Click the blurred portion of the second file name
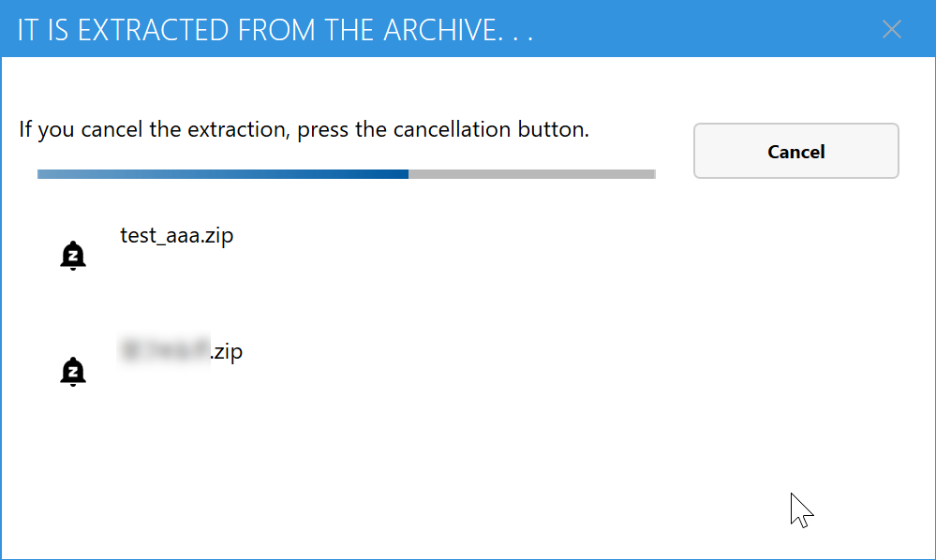The image size is (936, 560). coord(165,351)
